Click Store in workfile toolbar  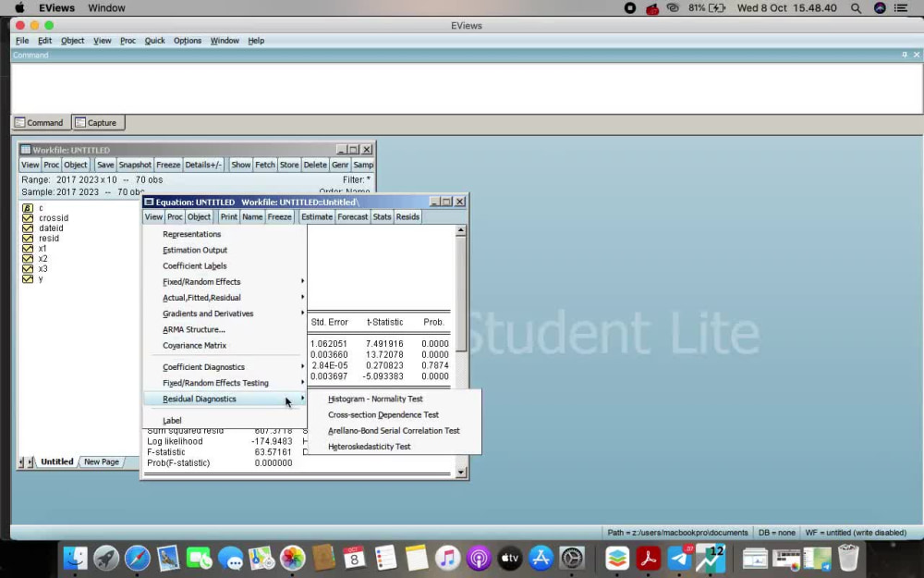(x=289, y=166)
